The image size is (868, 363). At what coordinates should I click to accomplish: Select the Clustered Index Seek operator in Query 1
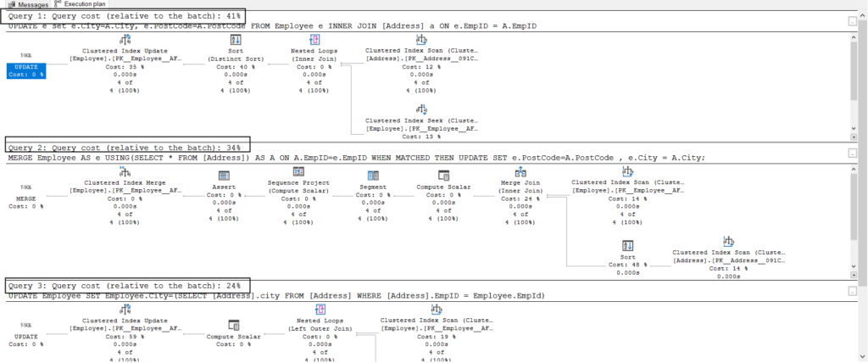(x=421, y=110)
